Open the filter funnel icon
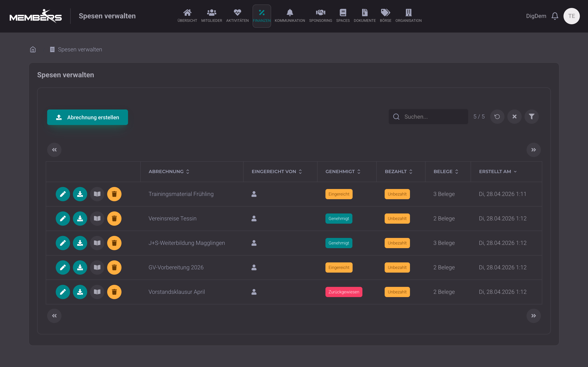This screenshot has height=367, width=588. click(x=531, y=117)
